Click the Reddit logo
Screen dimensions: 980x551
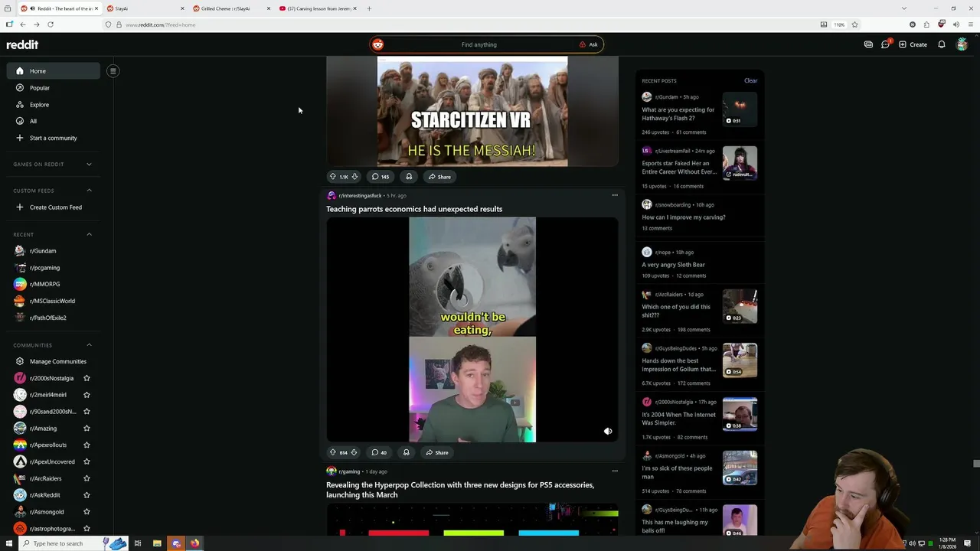(22, 44)
